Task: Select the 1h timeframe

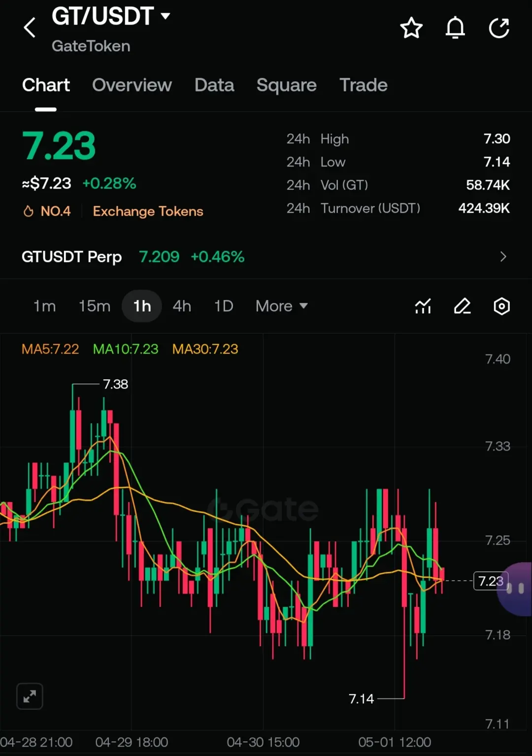Action: pyautogui.click(x=142, y=306)
